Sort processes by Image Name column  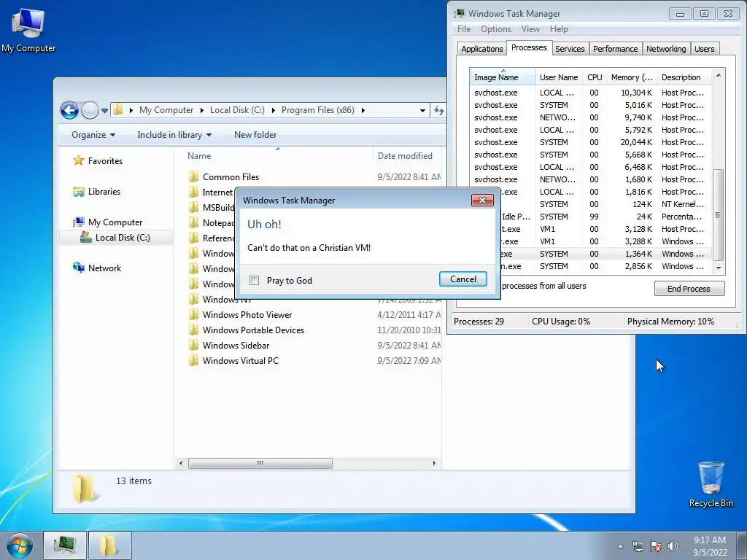pyautogui.click(x=503, y=77)
